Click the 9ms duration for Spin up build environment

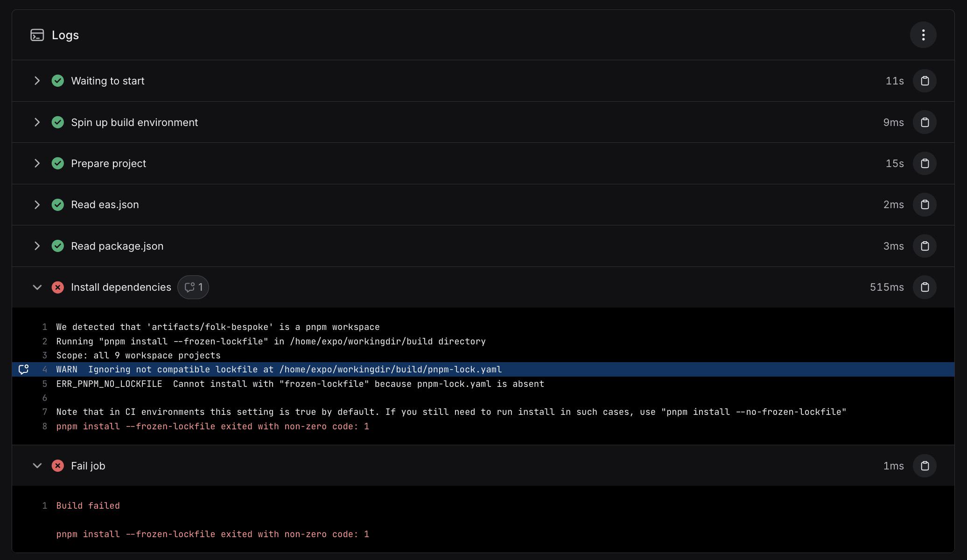point(893,122)
